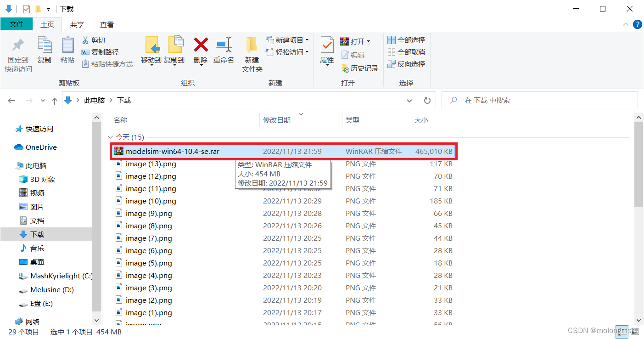The height and width of the screenshot is (339, 644).
Task: Click the 重命名 (Rename) icon
Action: (224, 45)
